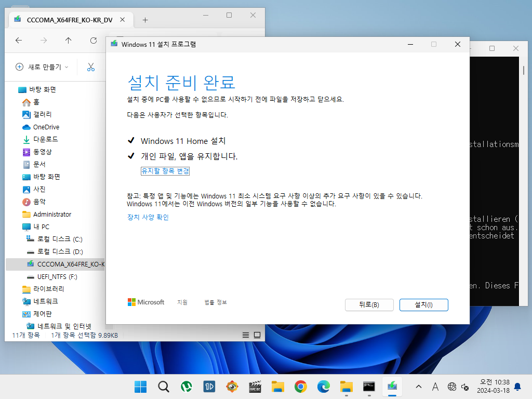Select 사진 in the navigation pane
532x399 pixels.
(x=34, y=189)
